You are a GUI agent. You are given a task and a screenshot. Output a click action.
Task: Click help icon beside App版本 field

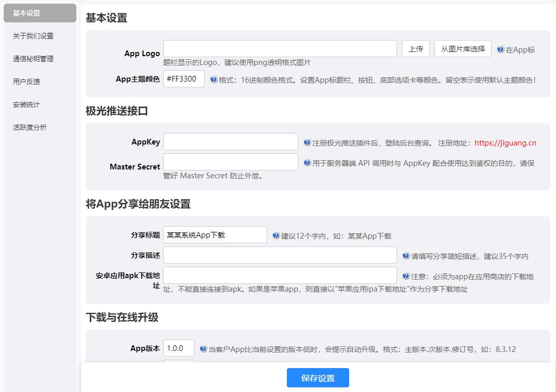pos(203,349)
